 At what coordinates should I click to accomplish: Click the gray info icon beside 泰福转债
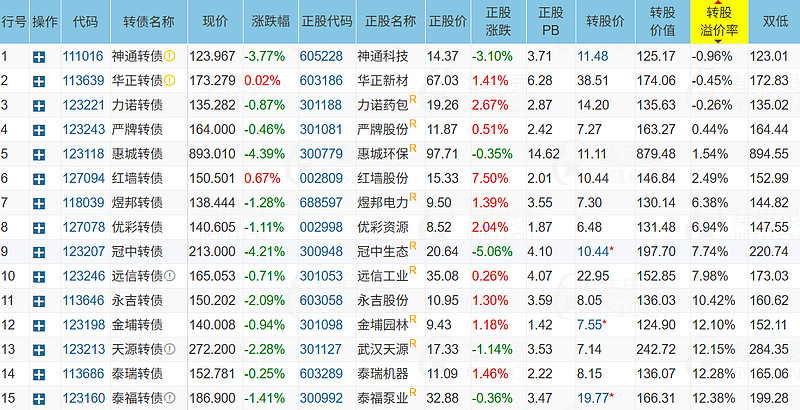coord(170,398)
